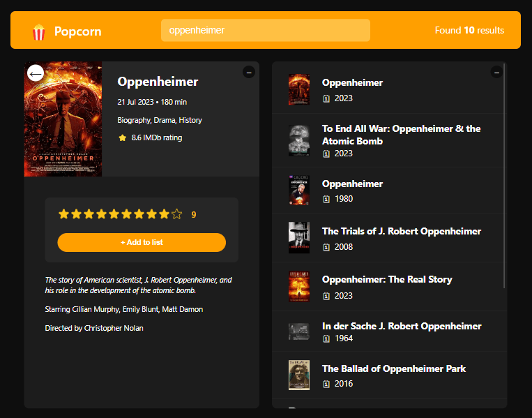This screenshot has height=418, width=532.
Task: Click the Popcorn logo icon
Action: (38, 32)
